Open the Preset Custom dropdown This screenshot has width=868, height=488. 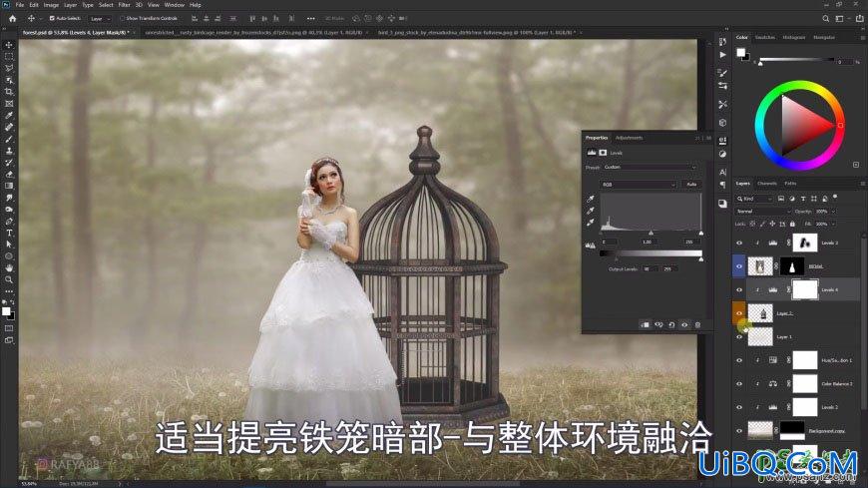[650, 167]
